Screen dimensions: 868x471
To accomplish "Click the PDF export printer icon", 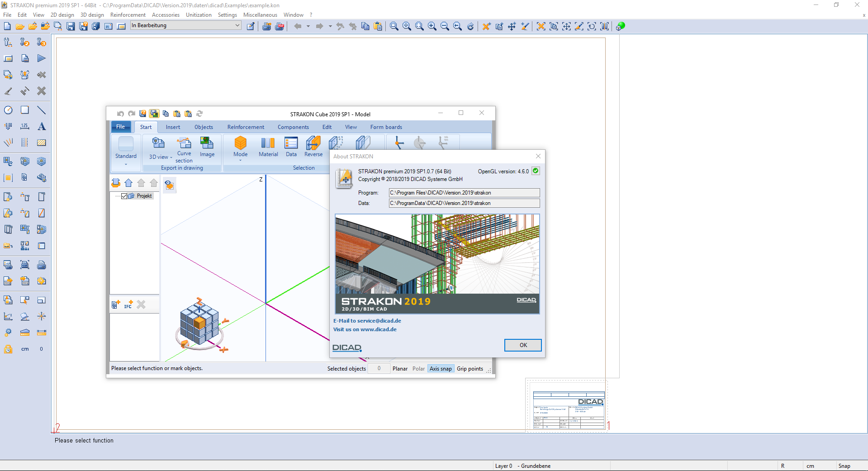I will click(280, 26).
